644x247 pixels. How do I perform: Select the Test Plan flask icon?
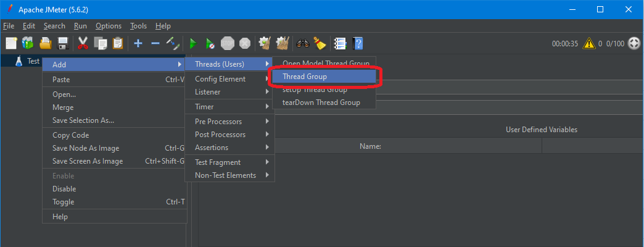pyautogui.click(x=19, y=61)
